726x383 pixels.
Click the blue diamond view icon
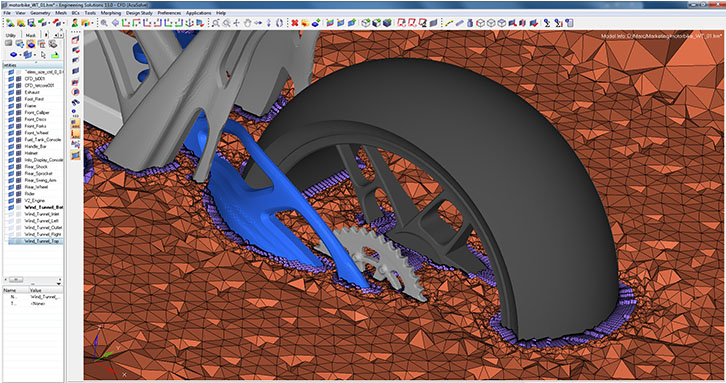pos(115,23)
